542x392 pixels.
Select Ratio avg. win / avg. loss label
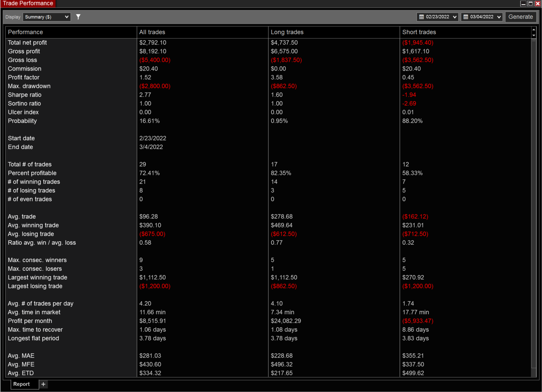coord(42,243)
